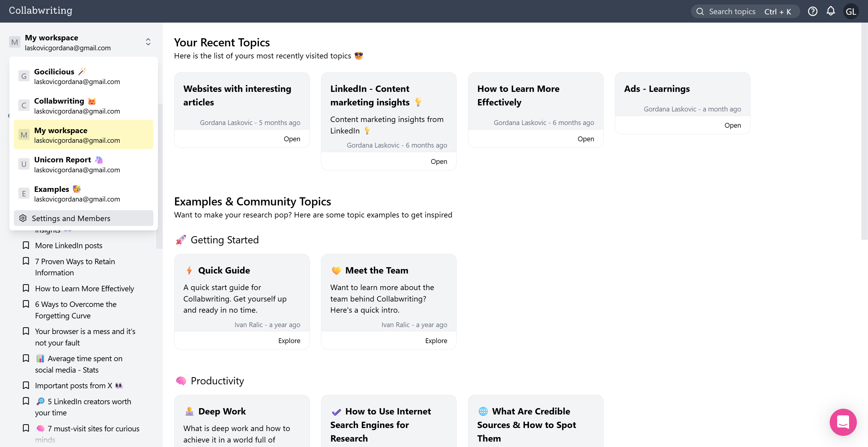Click bookmark icon for 7 must-visit sites

pyautogui.click(x=26, y=428)
